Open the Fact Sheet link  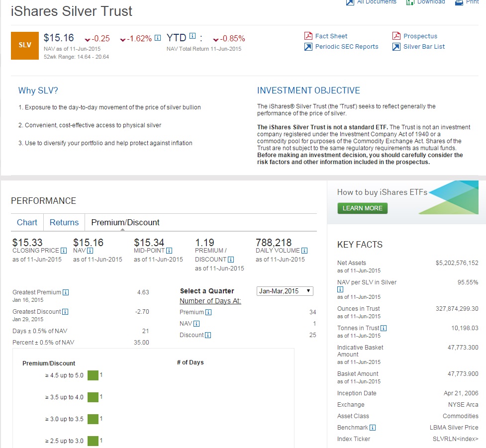(331, 36)
